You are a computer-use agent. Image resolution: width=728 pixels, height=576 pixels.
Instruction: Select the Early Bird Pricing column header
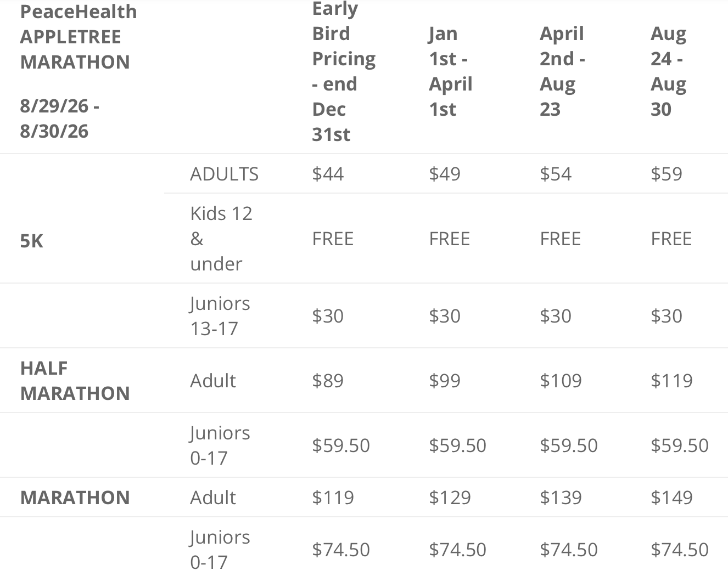[x=344, y=71]
